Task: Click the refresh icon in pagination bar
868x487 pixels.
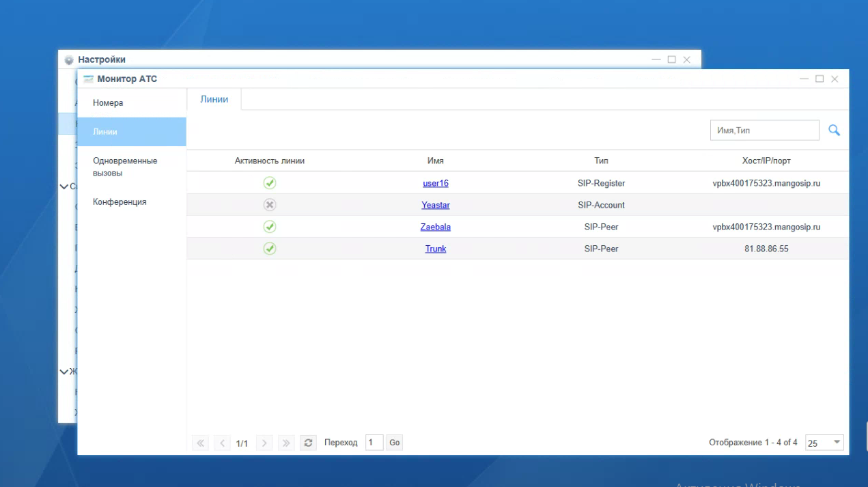Action: [x=309, y=443]
